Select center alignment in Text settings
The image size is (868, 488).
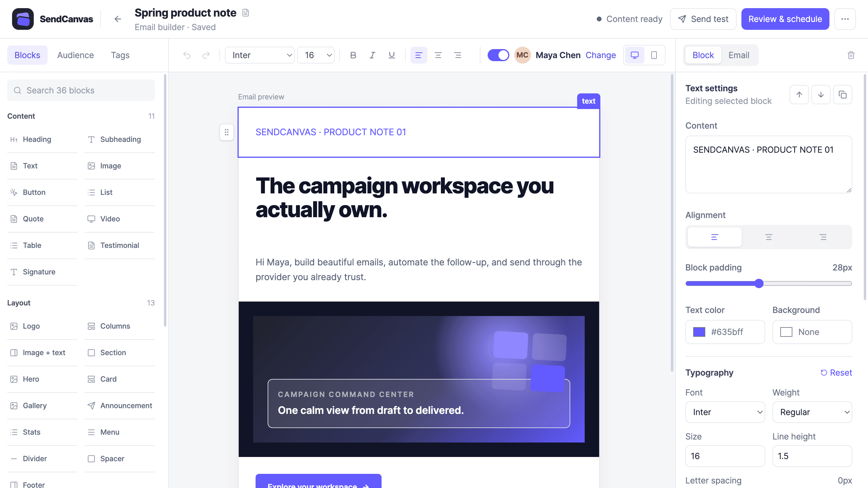click(769, 237)
